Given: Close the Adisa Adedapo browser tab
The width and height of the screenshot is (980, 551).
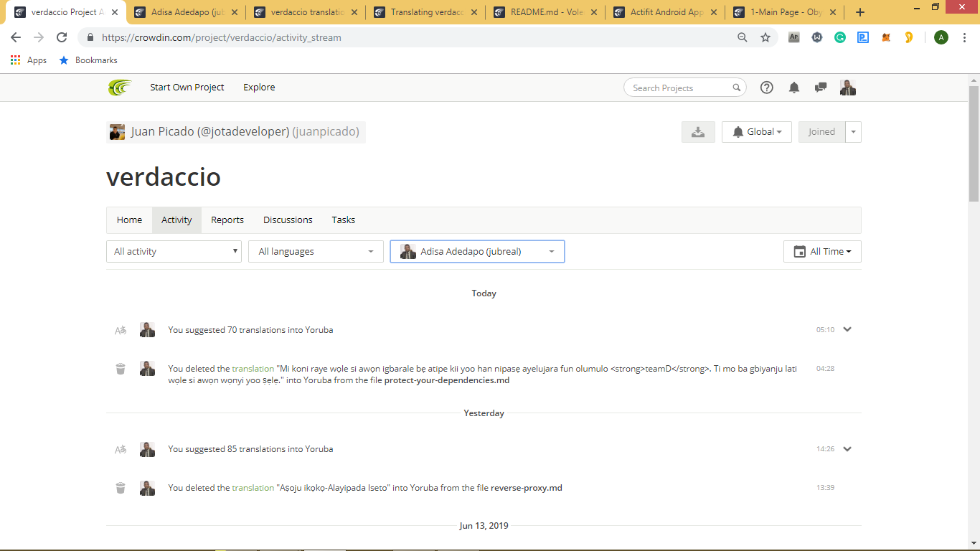Looking at the screenshot, I should coord(234,12).
